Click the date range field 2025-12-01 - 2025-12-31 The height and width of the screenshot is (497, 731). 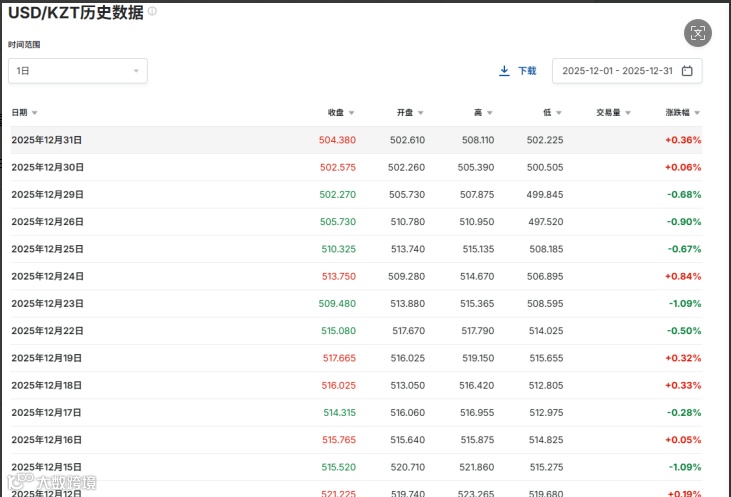pyautogui.click(x=627, y=71)
